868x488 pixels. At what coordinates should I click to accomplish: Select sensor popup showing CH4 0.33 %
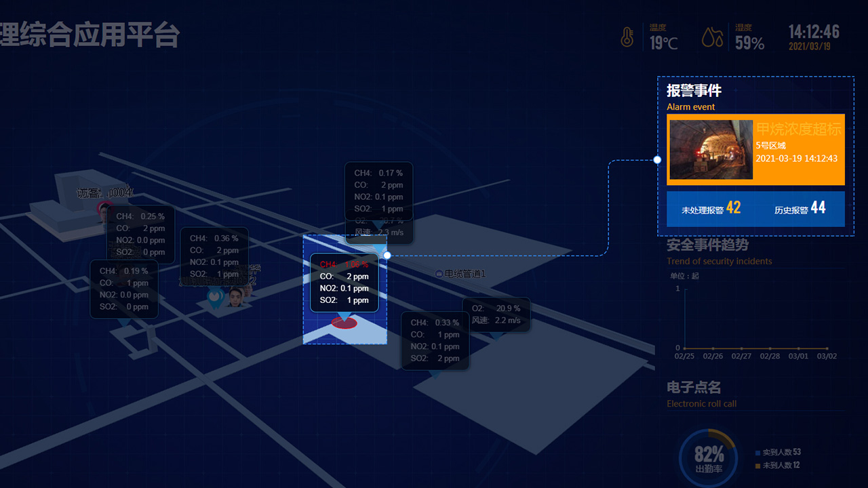click(x=435, y=340)
